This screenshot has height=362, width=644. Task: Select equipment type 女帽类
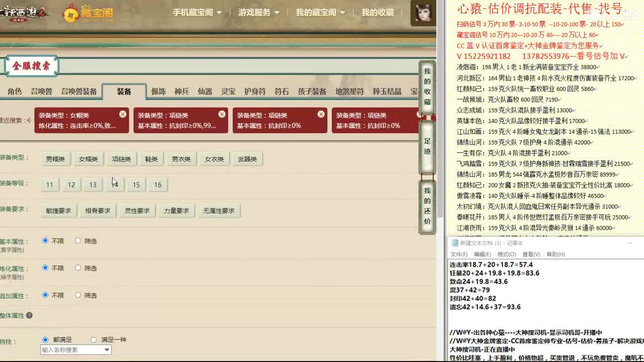[x=88, y=159]
